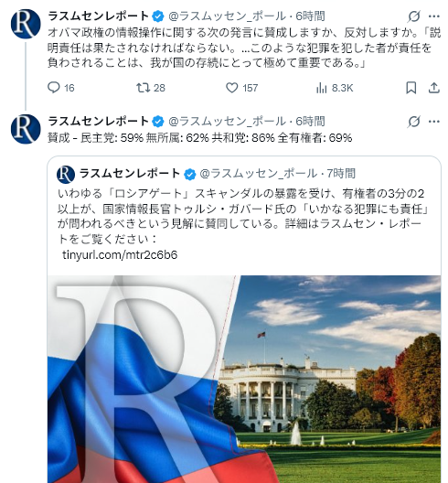Image resolution: width=448 pixels, height=483 pixels.
Task: Open the White House and Russian flag image
Action: coord(244,380)
